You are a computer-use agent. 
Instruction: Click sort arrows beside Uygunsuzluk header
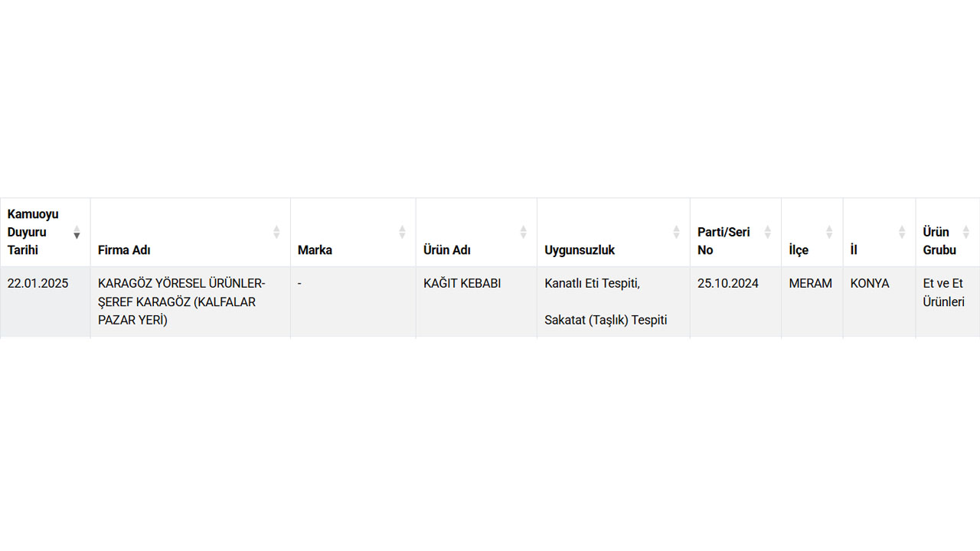point(676,232)
